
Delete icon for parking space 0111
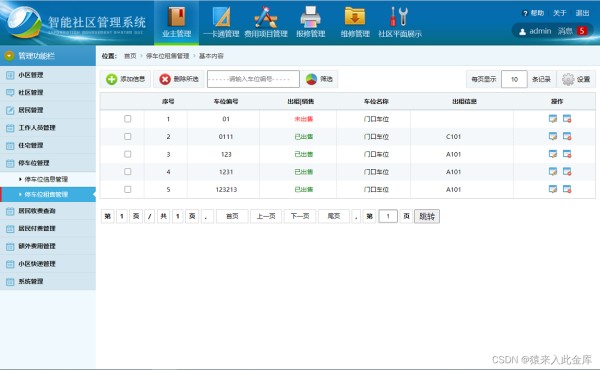coord(567,136)
